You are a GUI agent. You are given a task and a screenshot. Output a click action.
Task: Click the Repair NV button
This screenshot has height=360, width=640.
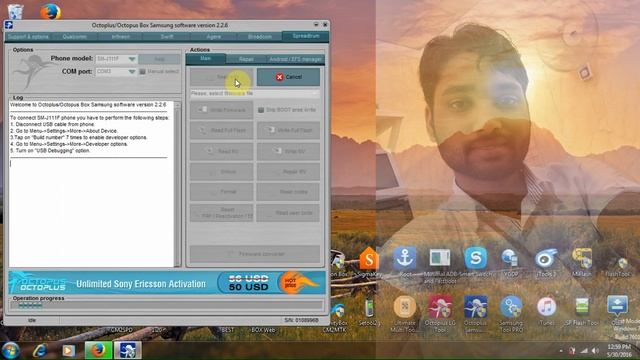pyautogui.click(x=288, y=172)
